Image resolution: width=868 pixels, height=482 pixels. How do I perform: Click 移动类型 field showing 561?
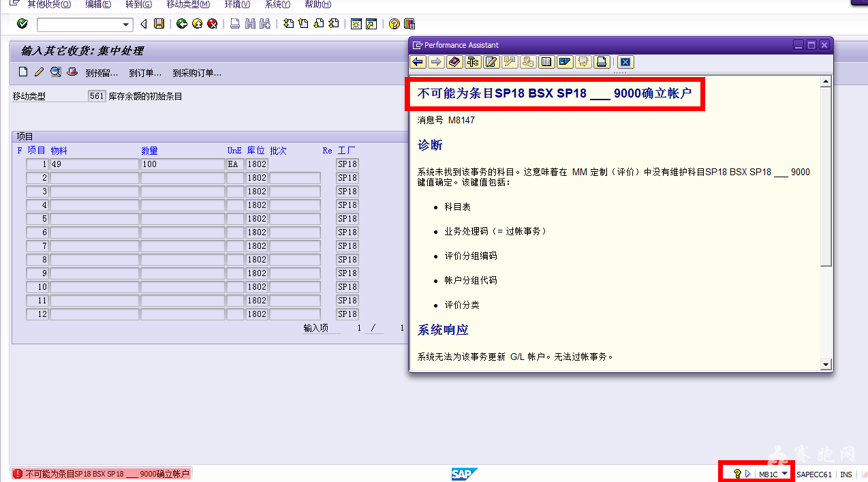97,96
